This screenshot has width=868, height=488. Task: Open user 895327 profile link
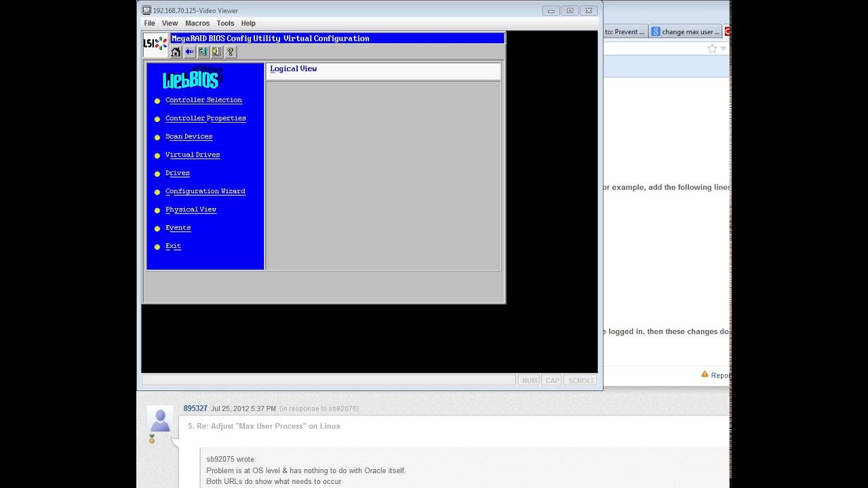[195, 409]
